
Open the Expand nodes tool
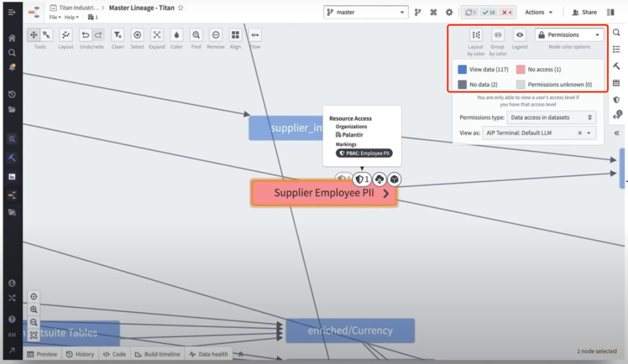156,35
